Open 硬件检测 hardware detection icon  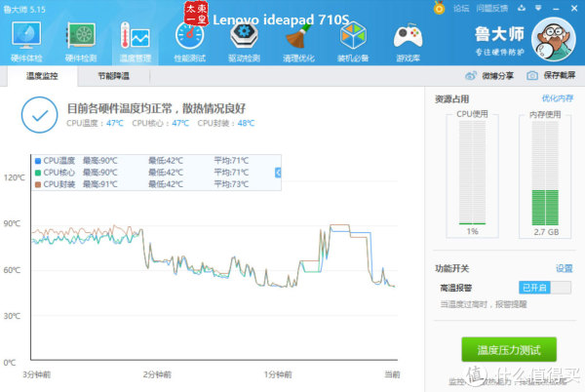coord(81,35)
